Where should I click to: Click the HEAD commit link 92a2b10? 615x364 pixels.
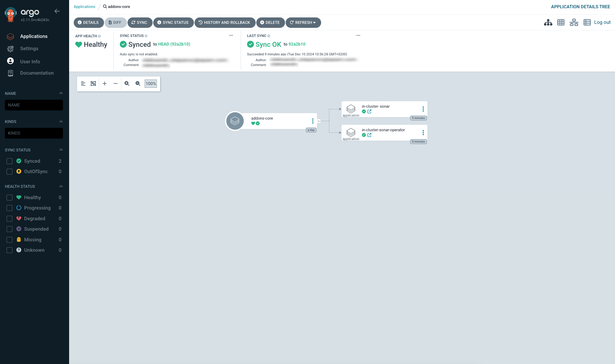pyautogui.click(x=174, y=44)
